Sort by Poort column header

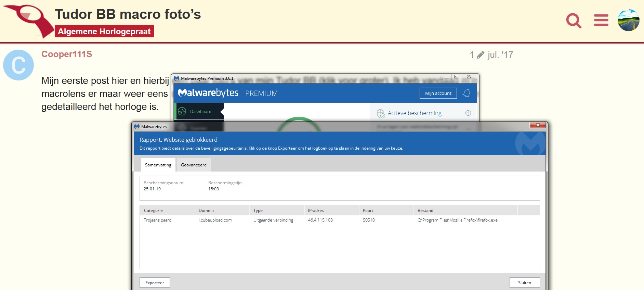(386, 210)
